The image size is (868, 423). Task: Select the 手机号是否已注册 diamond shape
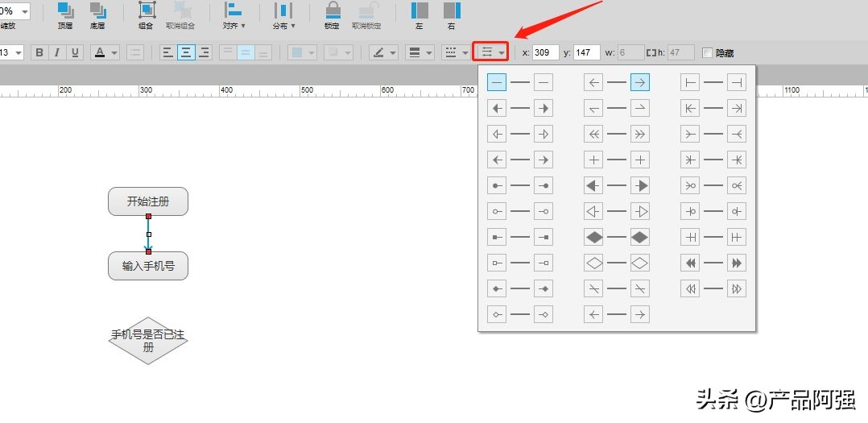point(148,341)
